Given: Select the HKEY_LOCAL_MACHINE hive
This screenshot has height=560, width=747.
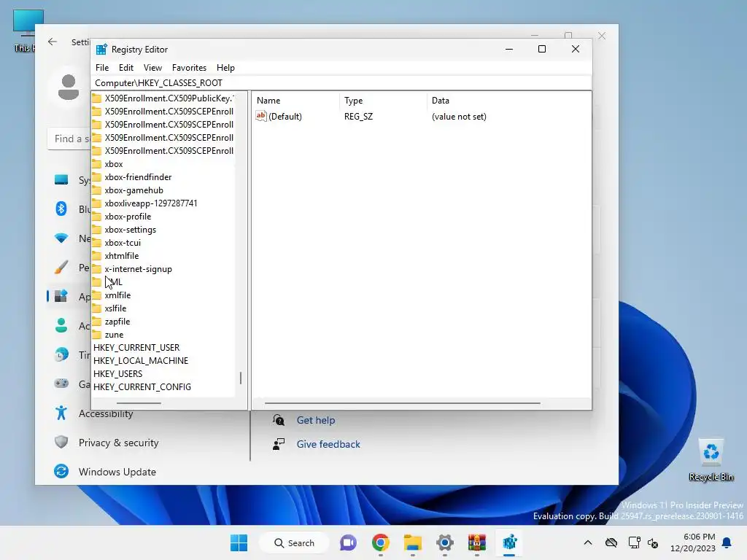Looking at the screenshot, I should pos(141,361).
